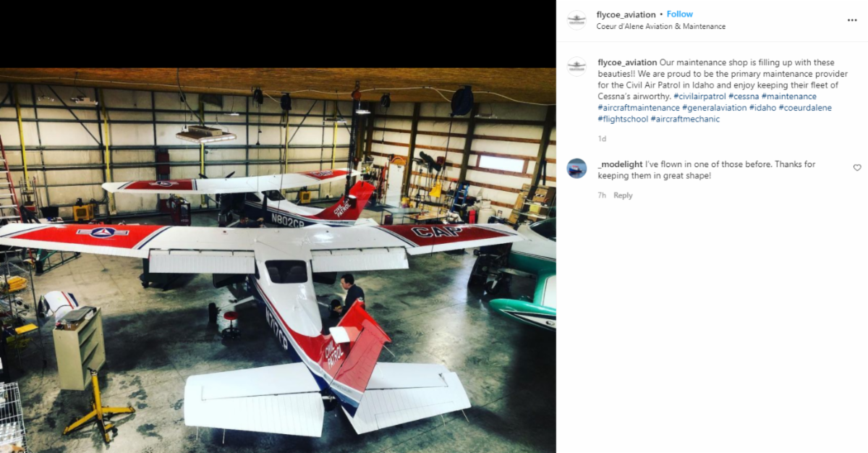This screenshot has height=453, width=868.
Task: Open the three-dot more options menu
Action: [x=851, y=20]
